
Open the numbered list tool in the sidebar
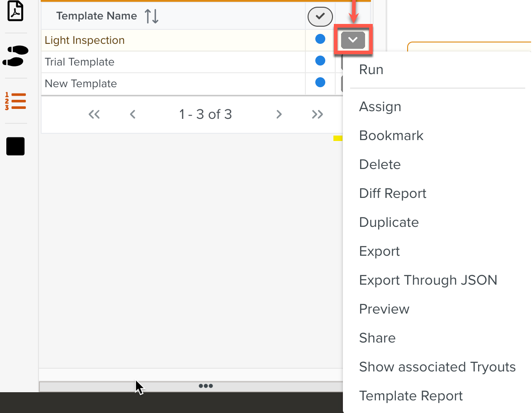tap(15, 101)
